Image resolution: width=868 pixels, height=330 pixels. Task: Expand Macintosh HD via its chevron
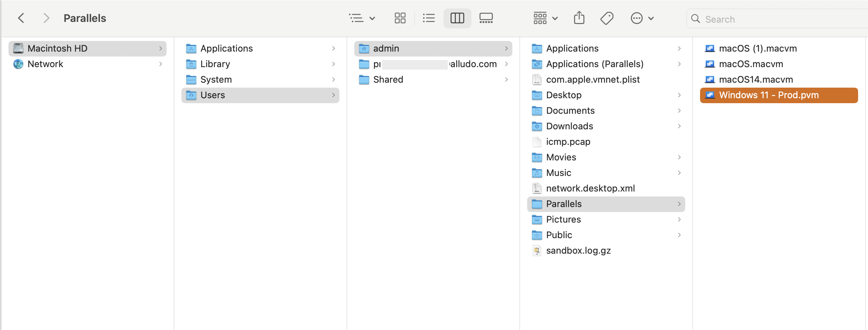pos(161,48)
